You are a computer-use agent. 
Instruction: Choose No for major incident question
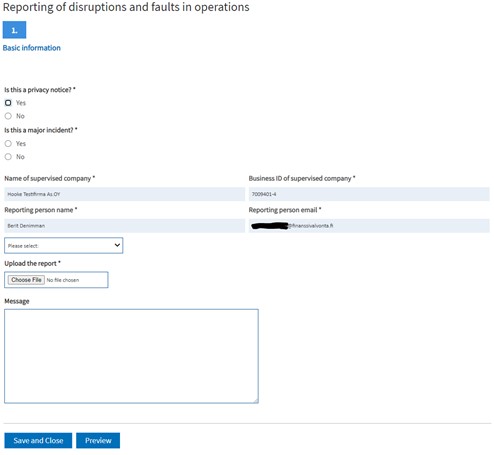click(x=8, y=157)
